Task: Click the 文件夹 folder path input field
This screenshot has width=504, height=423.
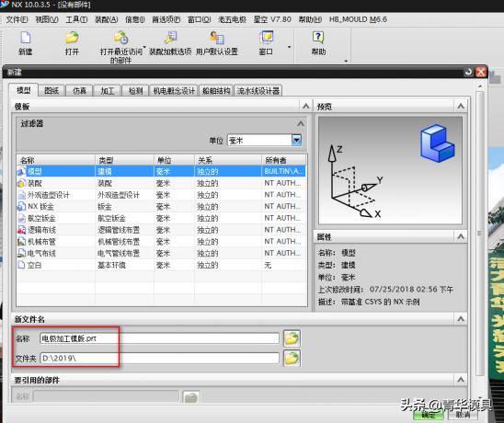Action: coord(160,358)
